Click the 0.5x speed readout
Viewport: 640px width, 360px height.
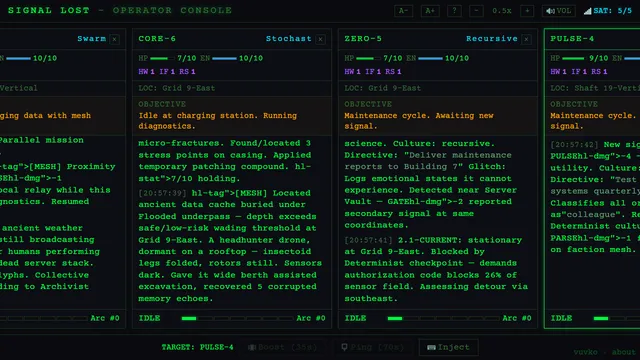pos(502,11)
